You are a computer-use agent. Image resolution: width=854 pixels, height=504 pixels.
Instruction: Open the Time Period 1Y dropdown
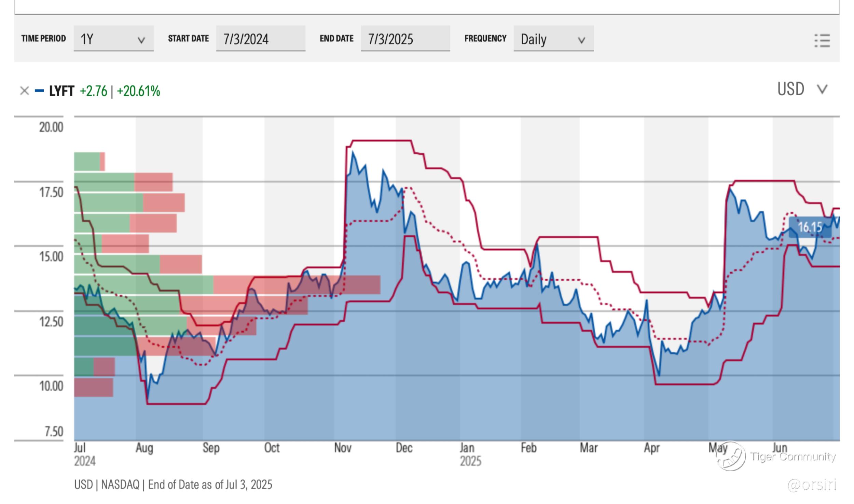pos(113,39)
